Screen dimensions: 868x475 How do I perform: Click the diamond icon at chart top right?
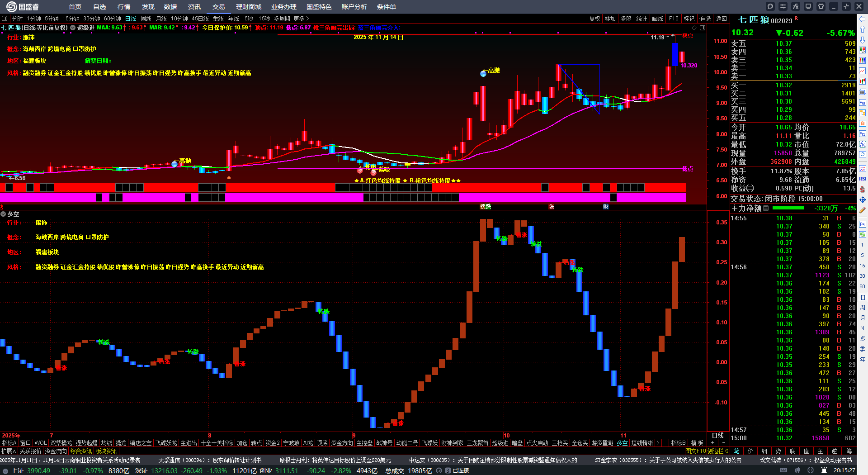694,28
